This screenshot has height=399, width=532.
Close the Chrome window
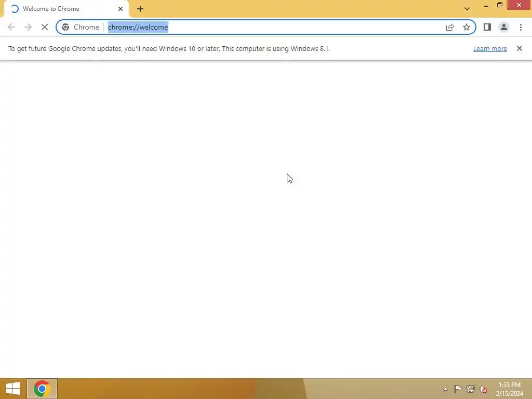[519, 5]
